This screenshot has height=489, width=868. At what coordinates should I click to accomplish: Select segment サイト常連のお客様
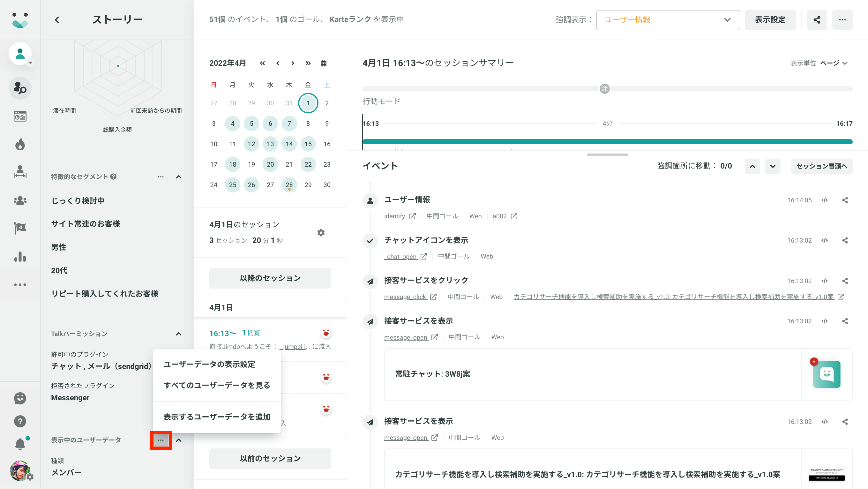[x=86, y=224]
